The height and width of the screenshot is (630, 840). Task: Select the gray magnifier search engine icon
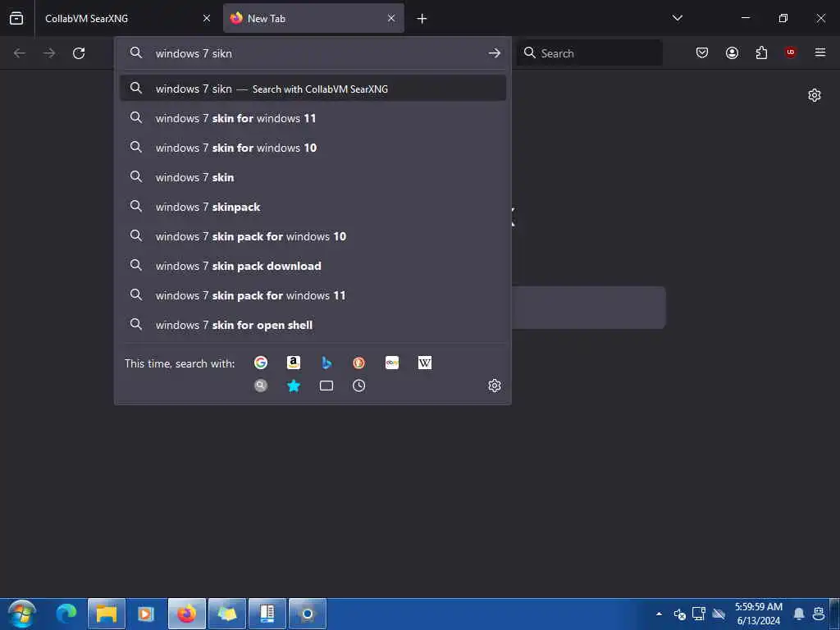point(261,386)
